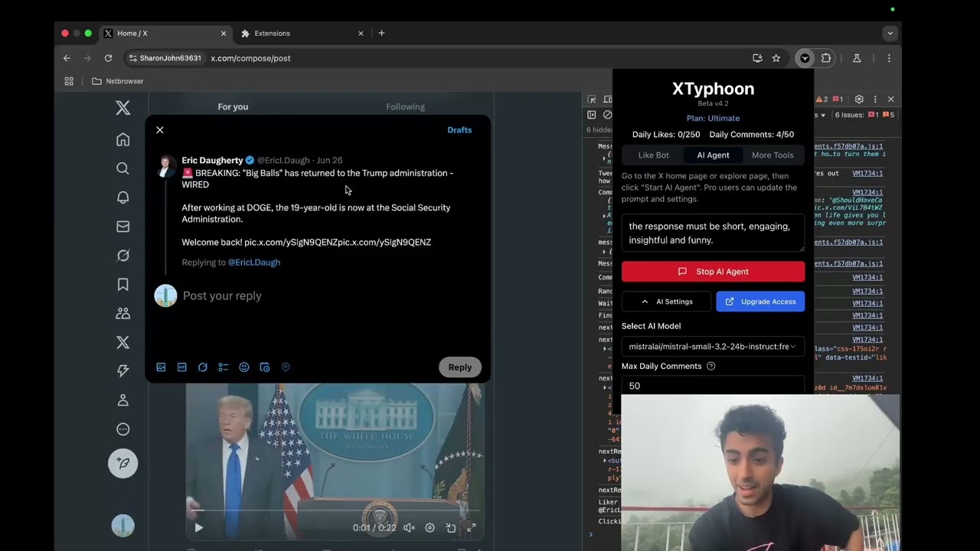Switch to the Like Bot tab
The width and height of the screenshot is (980, 551).
[653, 155]
